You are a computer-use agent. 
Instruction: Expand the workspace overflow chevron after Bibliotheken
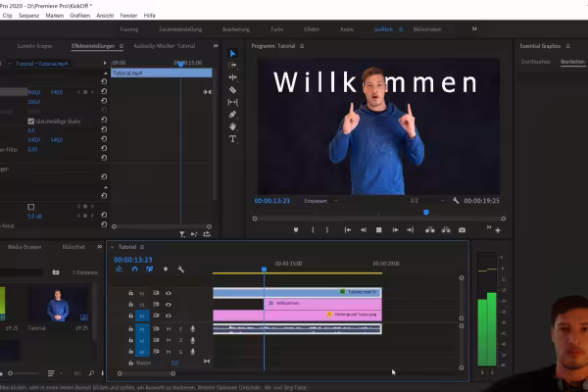[x=474, y=28]
